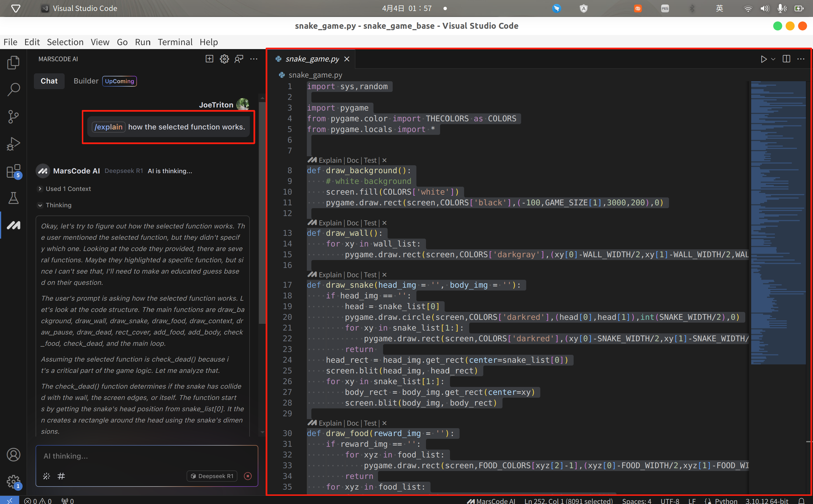The image size is (813, 504).
Task: Open the Terminal menu
Action: [x=175, y=42]
